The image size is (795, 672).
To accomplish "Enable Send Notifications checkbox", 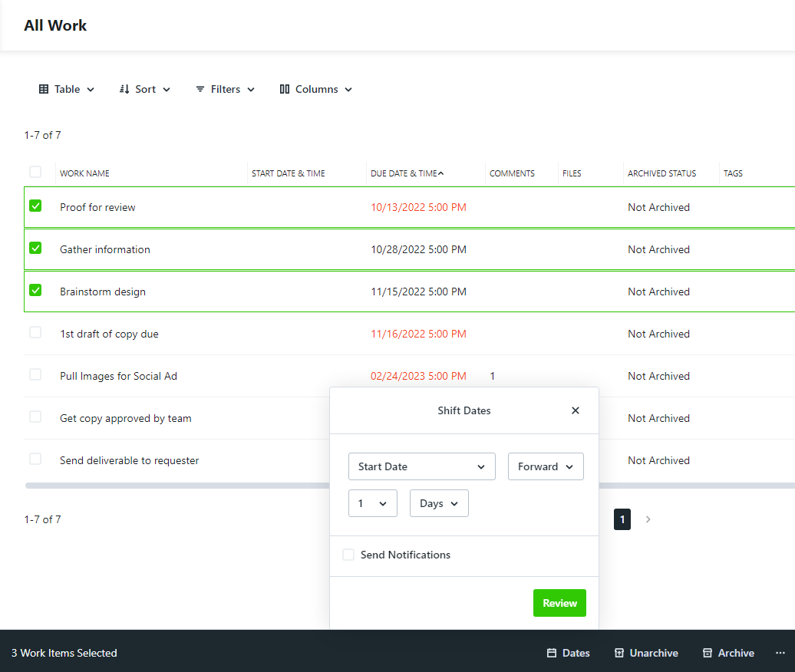I will click(348, 555).
